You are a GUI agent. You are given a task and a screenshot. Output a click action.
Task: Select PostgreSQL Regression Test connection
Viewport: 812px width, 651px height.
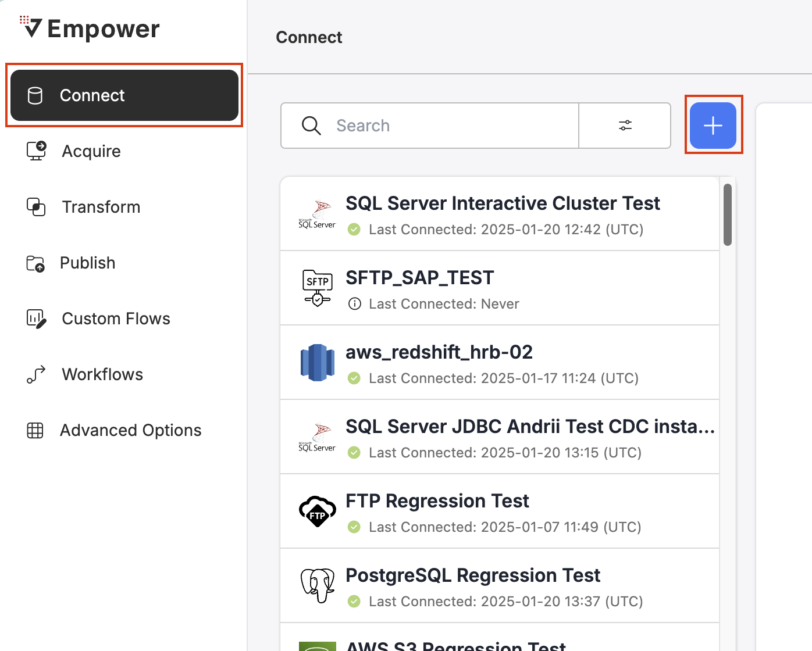click(x=500, y=586)
